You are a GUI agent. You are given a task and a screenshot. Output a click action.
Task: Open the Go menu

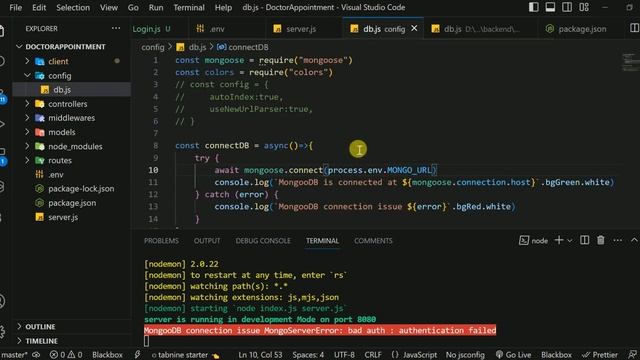(133, 7)
